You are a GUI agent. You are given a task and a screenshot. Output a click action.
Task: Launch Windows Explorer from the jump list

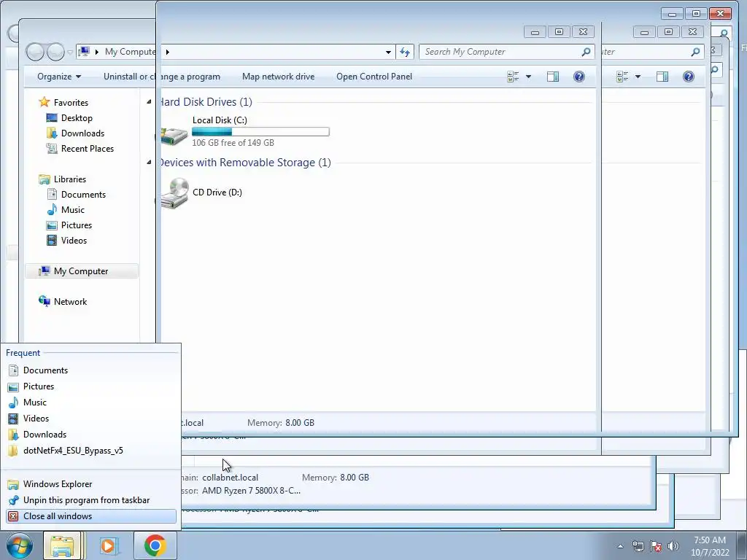(57, 484)
